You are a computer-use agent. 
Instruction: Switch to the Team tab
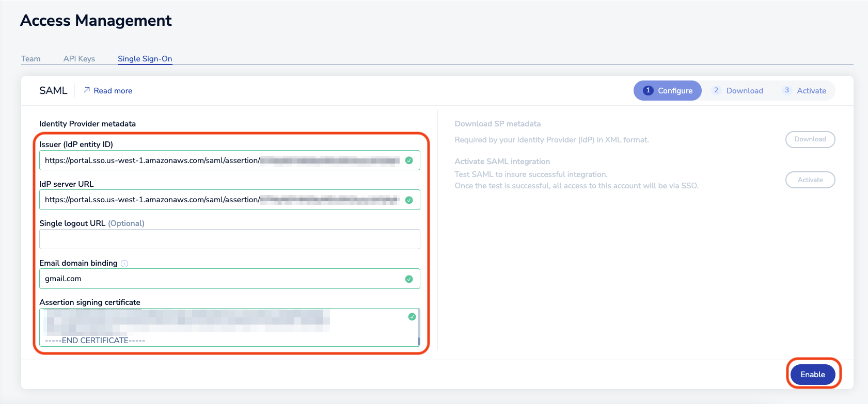click(x=31, y=59)
